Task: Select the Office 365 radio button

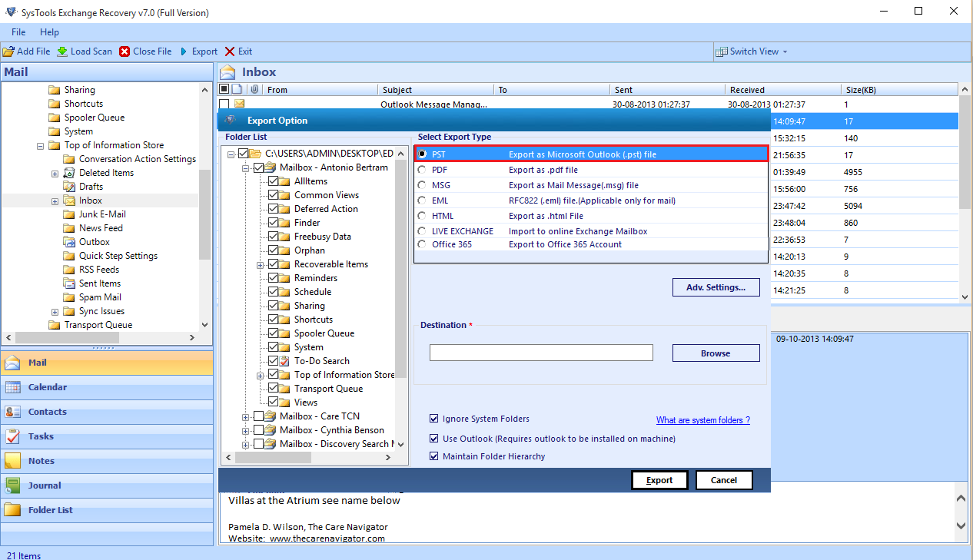Action: pos(422,244)
